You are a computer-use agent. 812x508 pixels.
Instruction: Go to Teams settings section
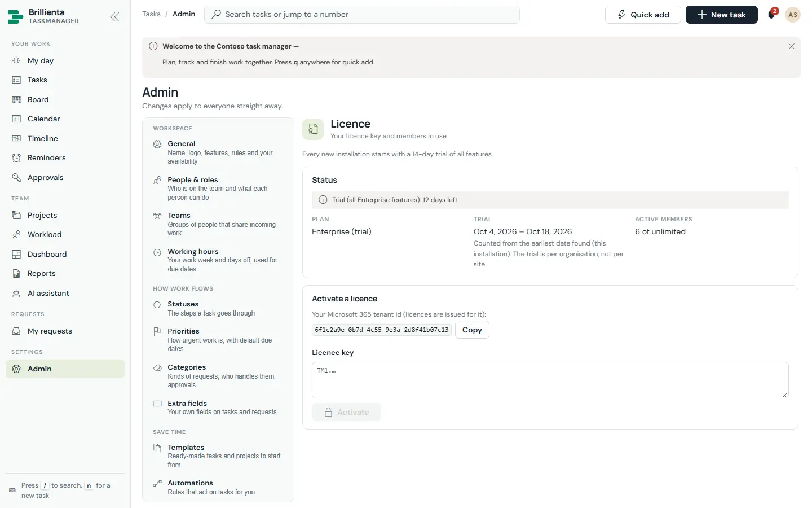(218, 224)
